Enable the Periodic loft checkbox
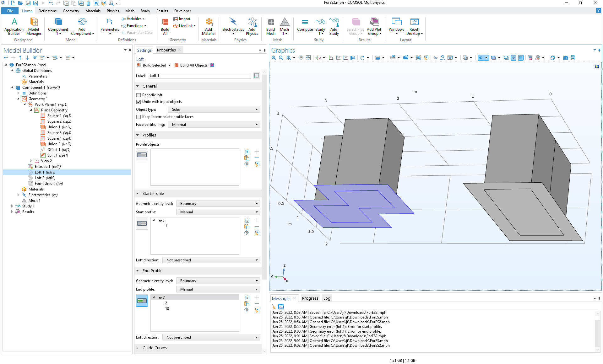Viewport: 603px width, 364px height. click(139, 95)
